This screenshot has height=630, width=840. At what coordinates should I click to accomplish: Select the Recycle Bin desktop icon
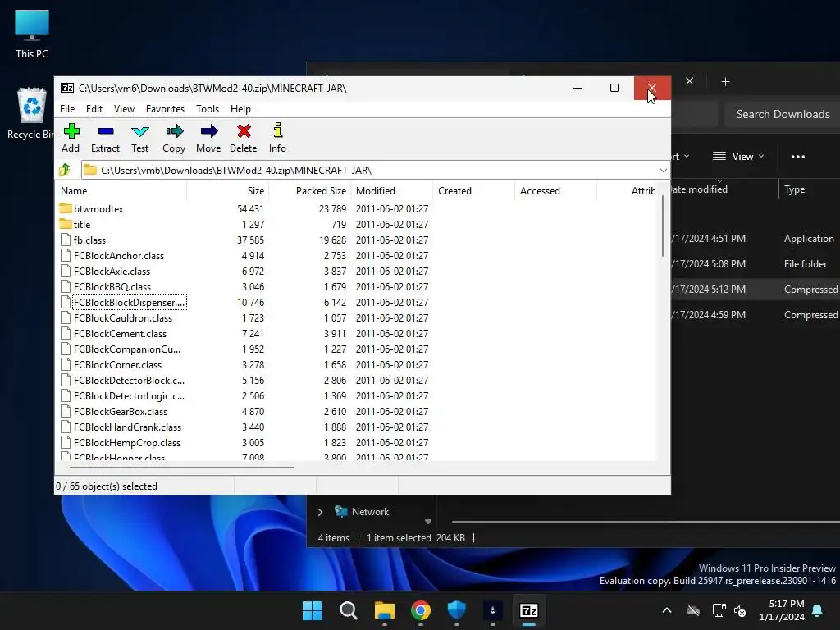(x=30, y=113)
